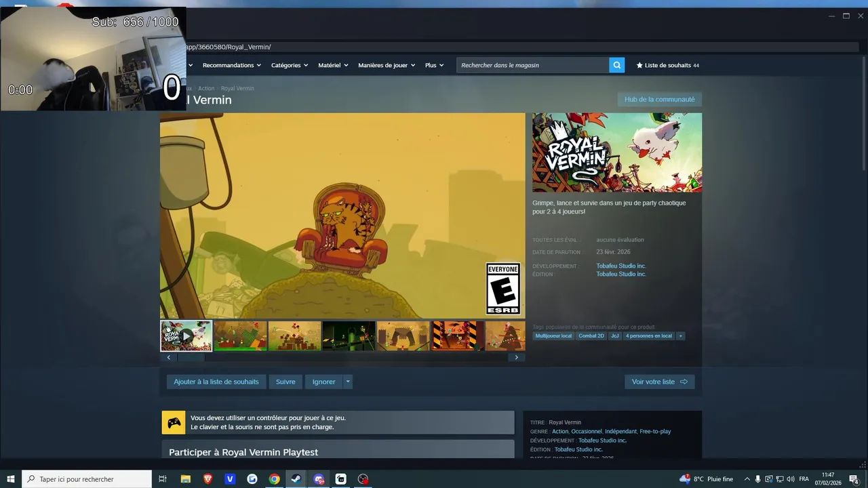The image size is (868, 488).
Task: Launch Brave browser from the taskbar
Action: point(208,479)
